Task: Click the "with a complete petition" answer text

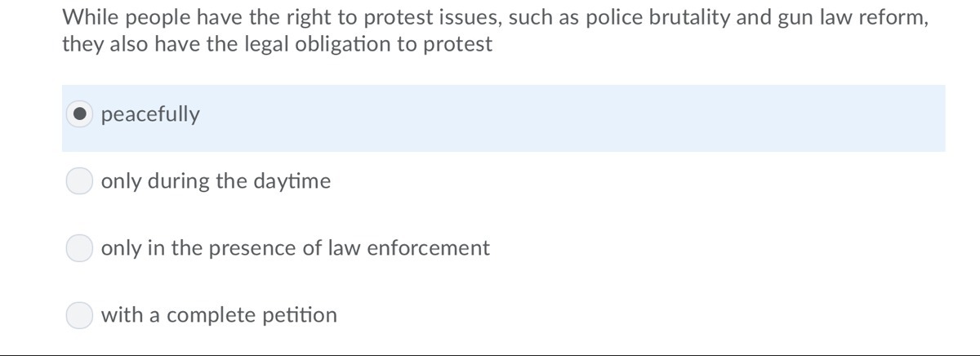Action: point(218,315)
